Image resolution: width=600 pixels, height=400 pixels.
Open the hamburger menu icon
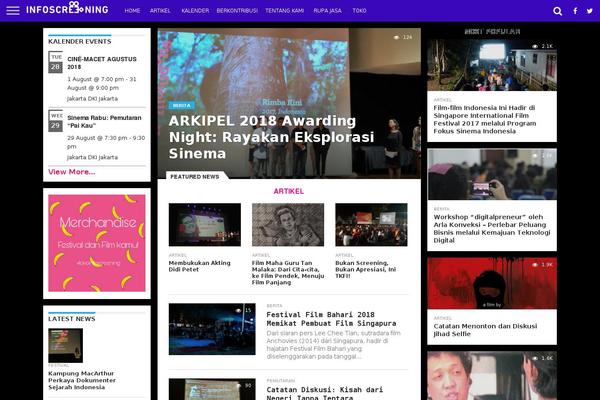point(13,10)
